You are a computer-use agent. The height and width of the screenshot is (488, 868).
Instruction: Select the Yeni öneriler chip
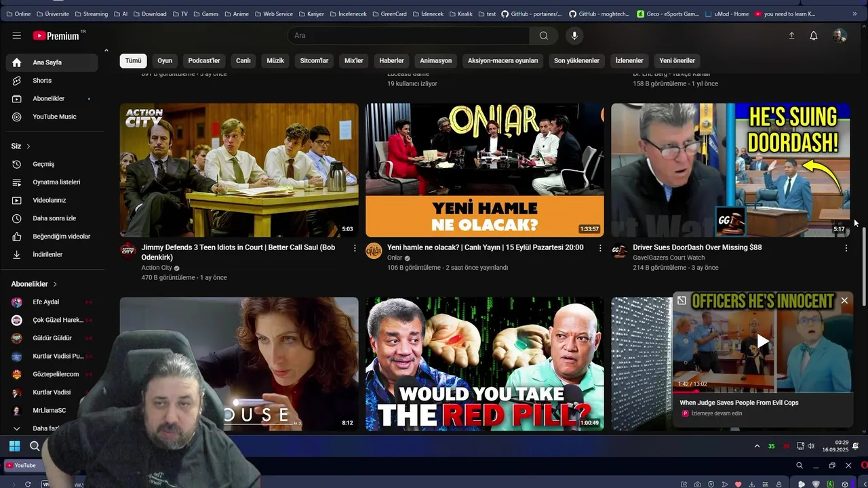pos(677,60)
